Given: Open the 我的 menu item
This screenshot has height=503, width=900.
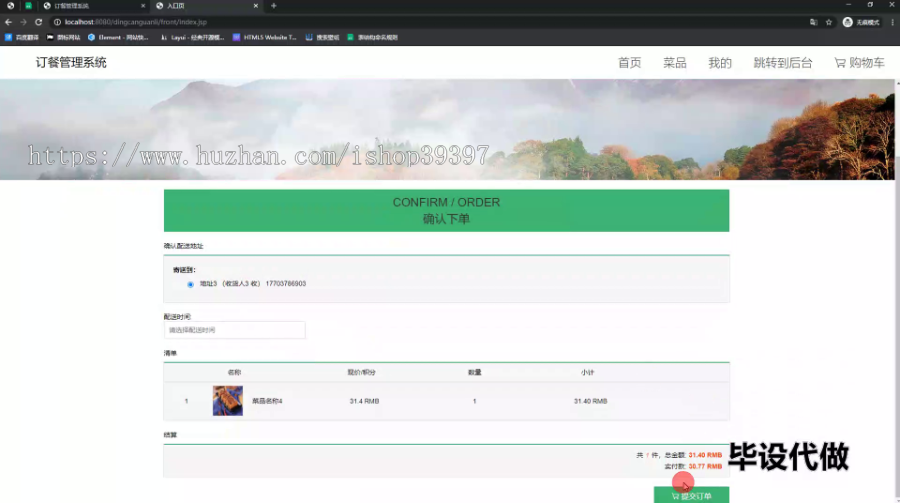Looking at the screenshot, I should (720, 63).
